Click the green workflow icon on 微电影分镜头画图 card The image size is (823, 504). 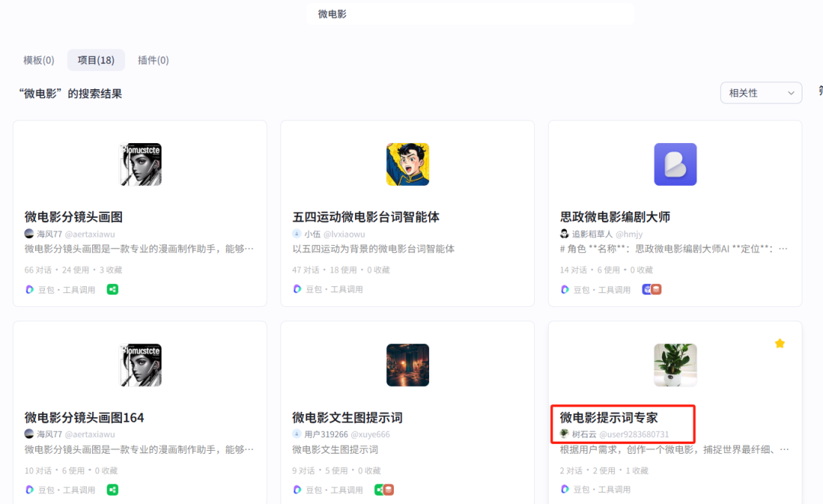[112, 289]
